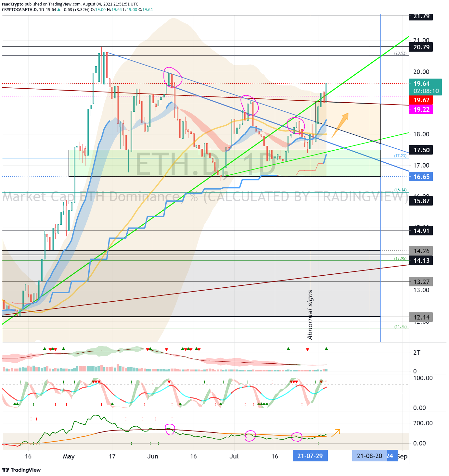Image resolution: width=449 pixels, height=476 pixels.
Task: Click the 21.79 price label at the top
Action: tap(421, 17)
